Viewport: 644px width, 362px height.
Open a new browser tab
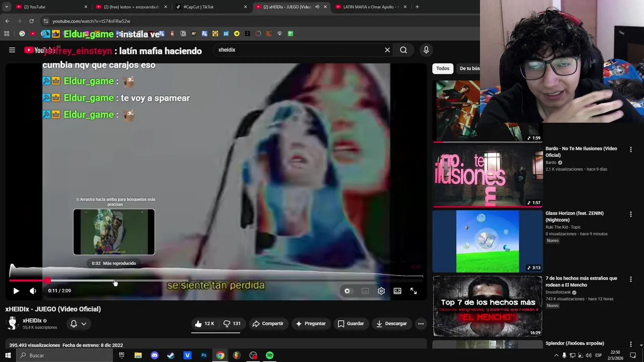417,7
